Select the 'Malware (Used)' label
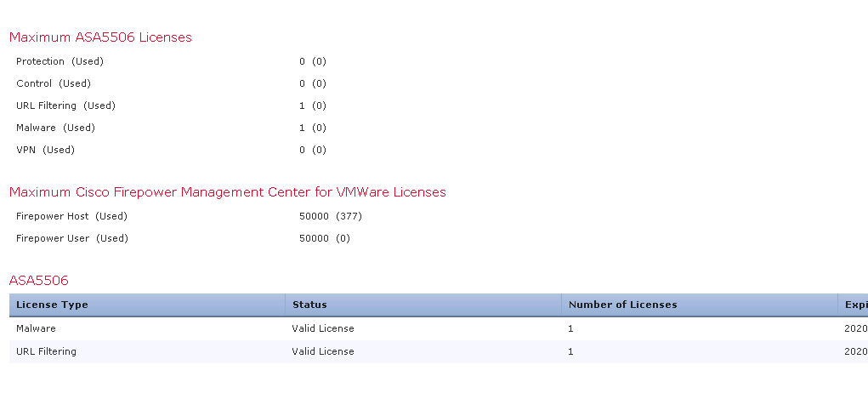 [55, 128]
